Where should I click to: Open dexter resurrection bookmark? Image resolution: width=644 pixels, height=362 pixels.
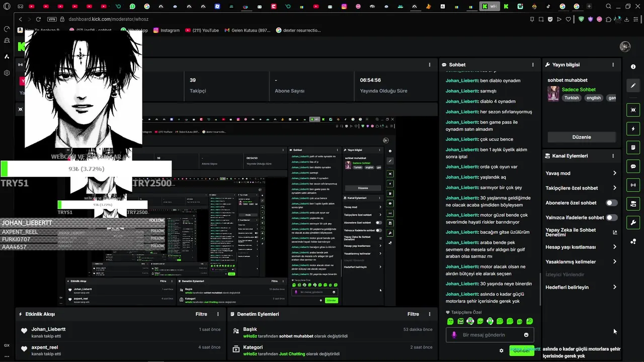298,30
